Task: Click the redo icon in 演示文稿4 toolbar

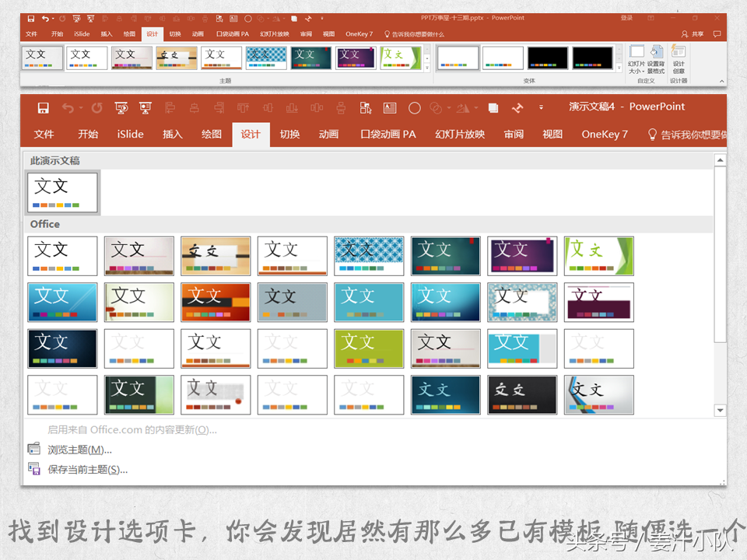Action: [97, 108]
